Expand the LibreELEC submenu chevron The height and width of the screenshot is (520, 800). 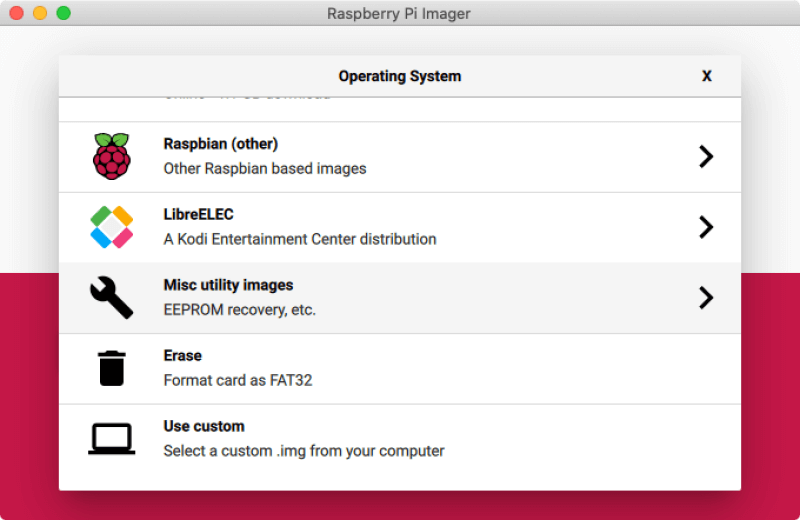(706, 227)
